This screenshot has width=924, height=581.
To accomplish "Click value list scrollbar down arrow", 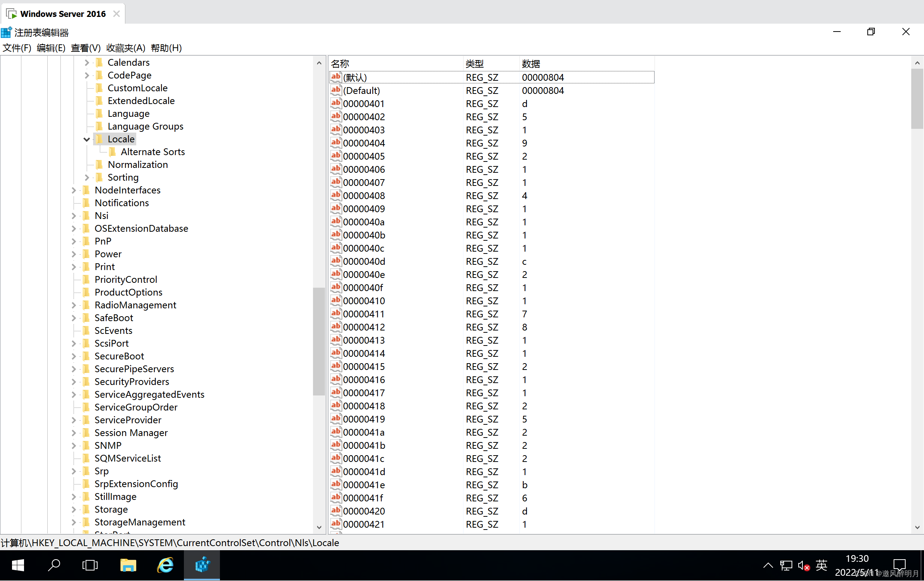I will click(917, 527).
